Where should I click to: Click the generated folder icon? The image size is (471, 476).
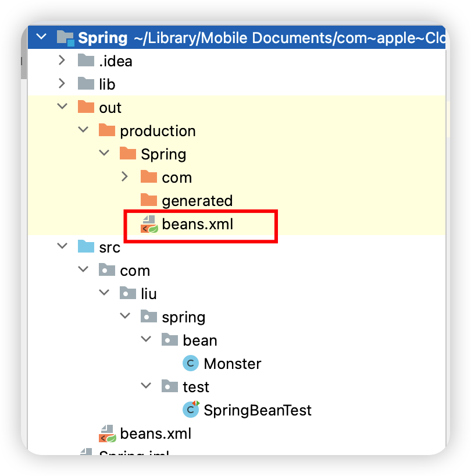coord(149,200)
